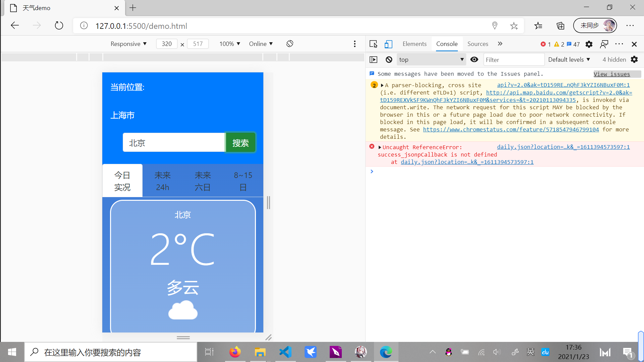Open the Windows Start menu
Screen dimensions: 644x362
[x=12, y=352]
